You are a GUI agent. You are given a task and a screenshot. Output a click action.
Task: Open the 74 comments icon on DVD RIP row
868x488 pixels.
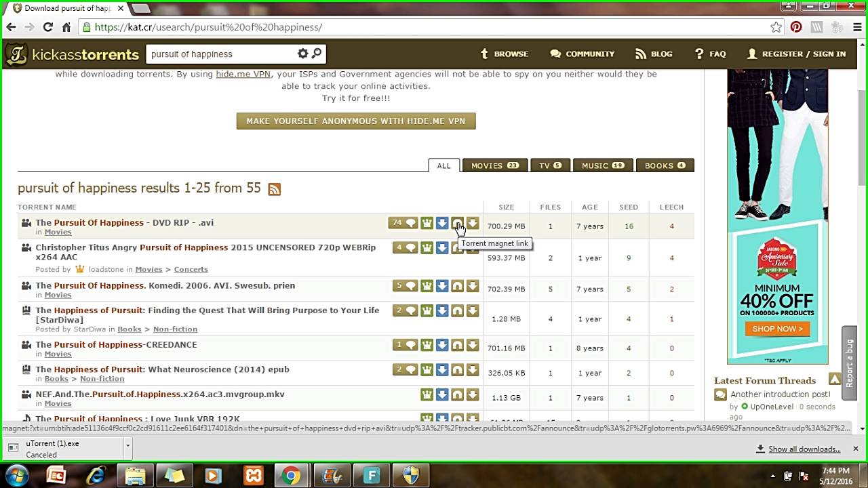click(x=403, y=223)
